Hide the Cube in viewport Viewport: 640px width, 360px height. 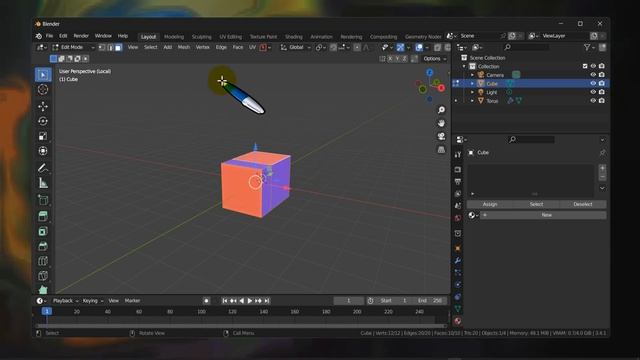pos(593,83)
